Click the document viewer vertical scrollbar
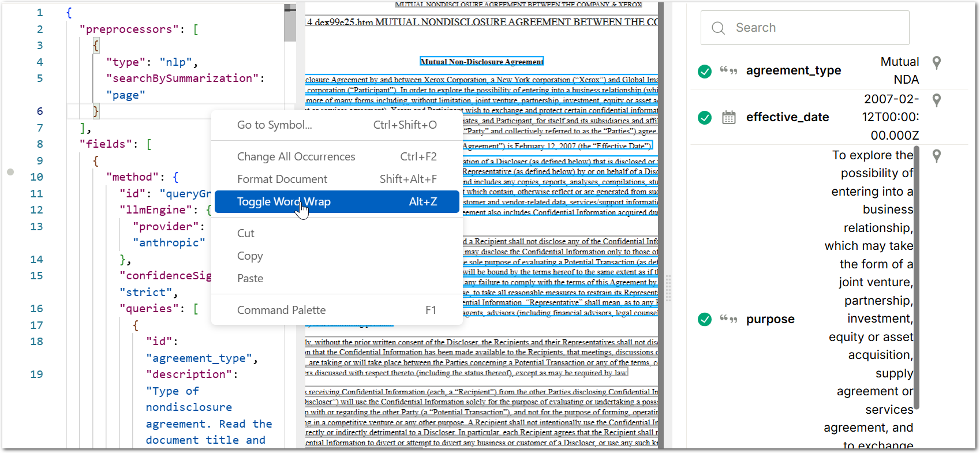 pyautogui.click(x=661, y=225)
